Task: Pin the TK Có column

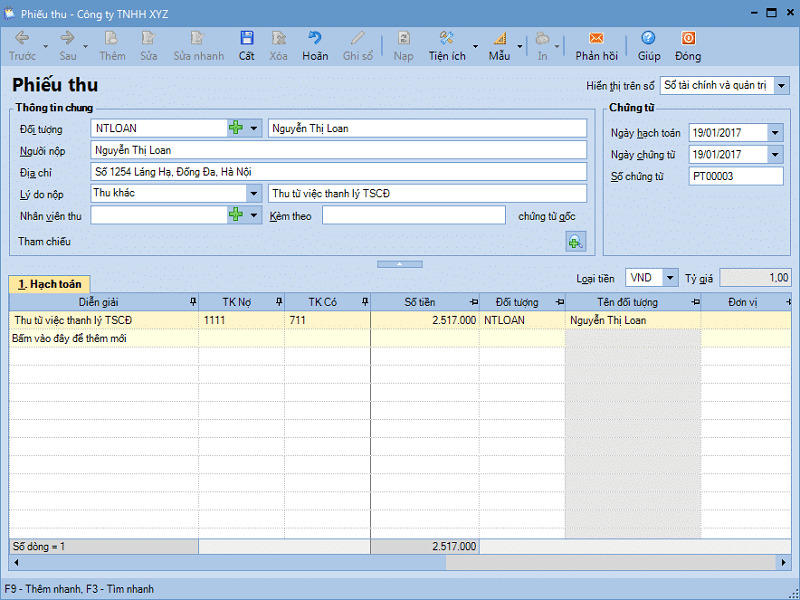Action: (365, 302)
